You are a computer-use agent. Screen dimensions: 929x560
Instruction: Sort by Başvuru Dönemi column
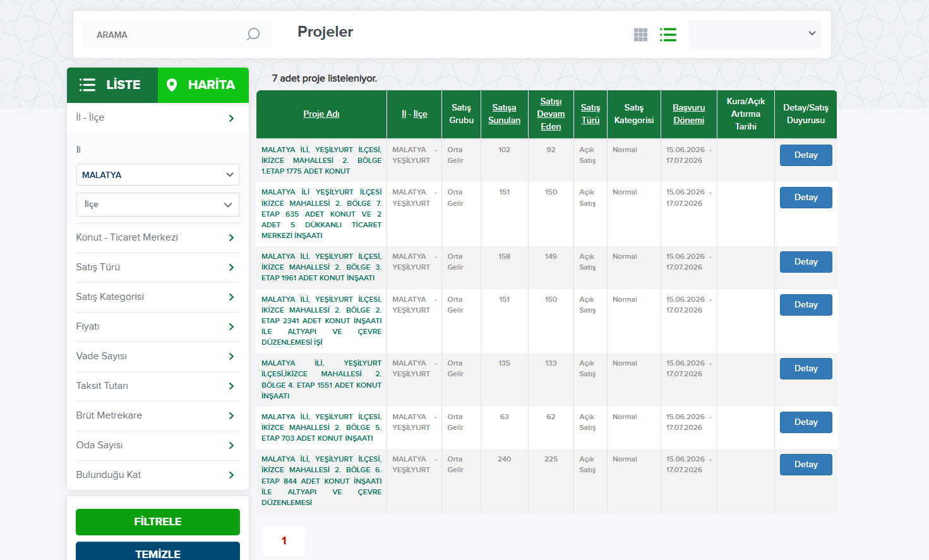click(689, 114)
